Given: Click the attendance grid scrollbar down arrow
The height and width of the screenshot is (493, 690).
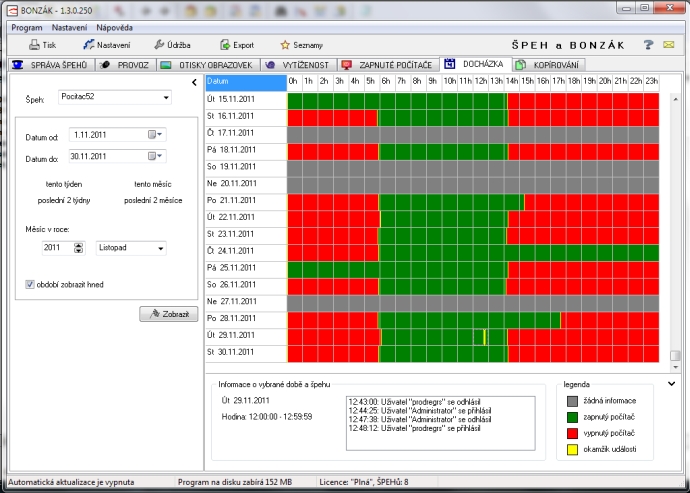Looking at the screenshot, I should tap(675, 367).
